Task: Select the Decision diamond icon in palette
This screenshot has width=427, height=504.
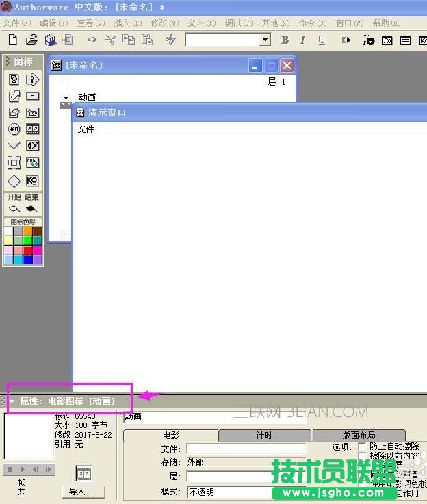Action: [14, 181]
